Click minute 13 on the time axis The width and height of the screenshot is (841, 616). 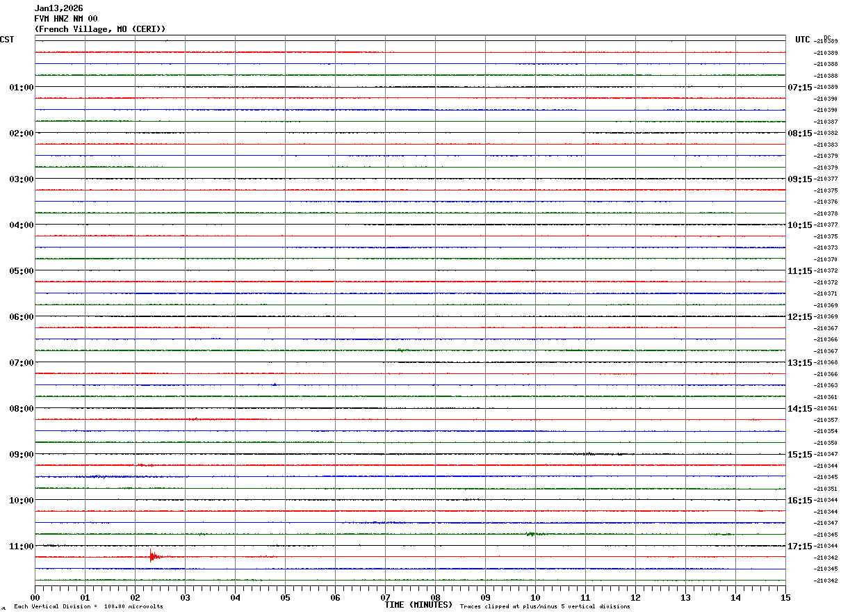[x=685, y=597]
